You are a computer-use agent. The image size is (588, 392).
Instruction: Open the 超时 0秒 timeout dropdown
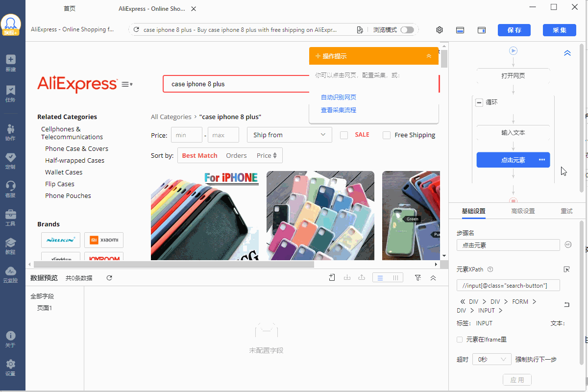coord(492,359)
